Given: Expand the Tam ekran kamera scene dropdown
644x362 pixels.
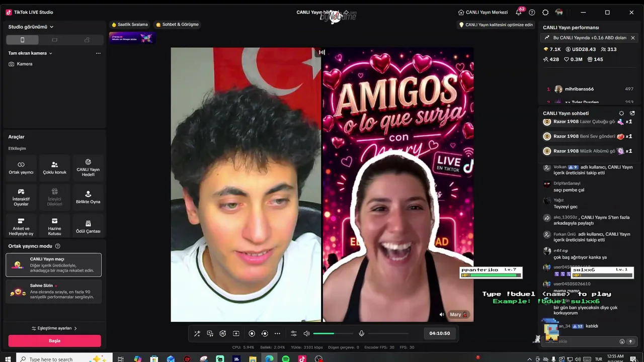Looking at the screenshot, I should [x=30, y=53].
